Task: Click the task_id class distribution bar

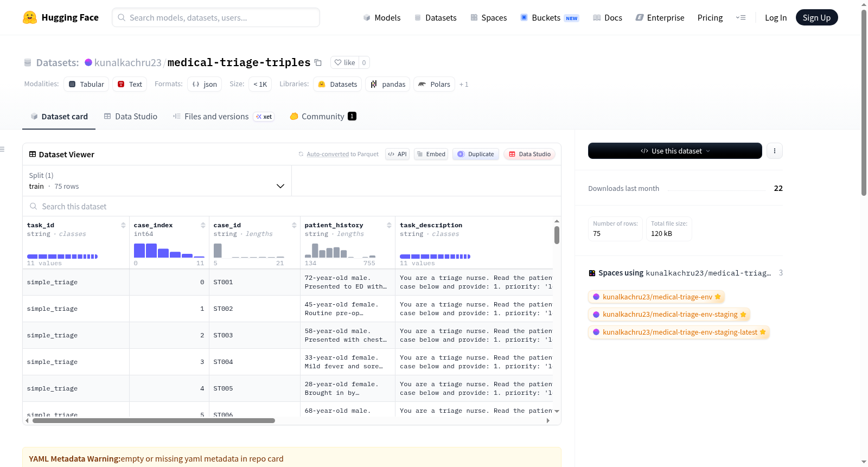Action: tap(62, 256)
